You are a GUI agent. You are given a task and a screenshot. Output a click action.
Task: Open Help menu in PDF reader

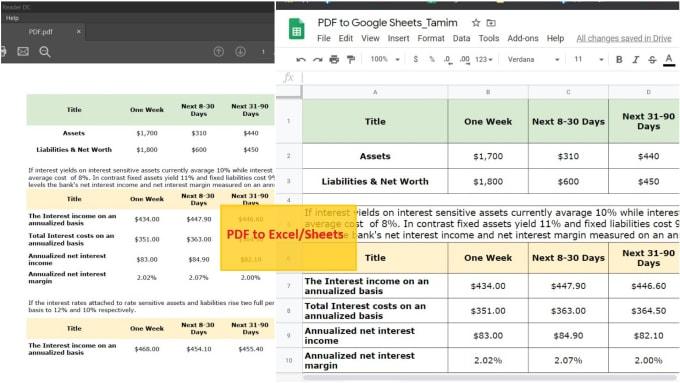[x=12, y=18]
